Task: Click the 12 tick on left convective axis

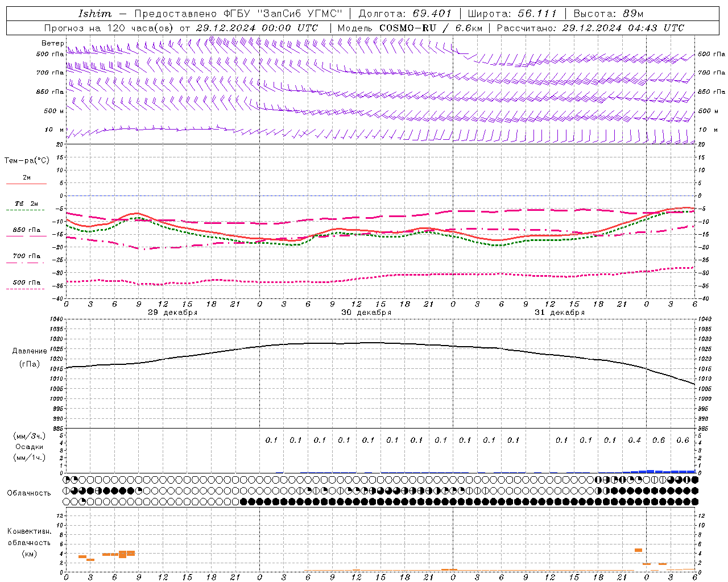Action: [x=60, y=516]
